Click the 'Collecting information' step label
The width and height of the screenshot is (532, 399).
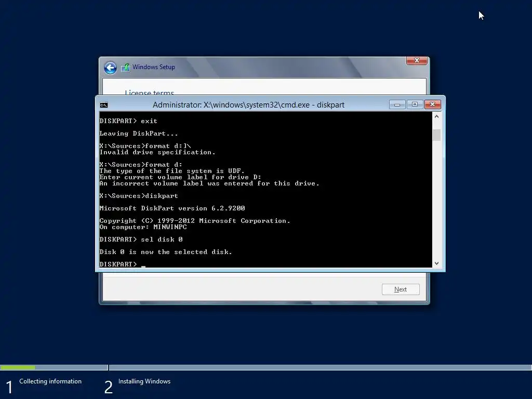(x=50, y=381)
